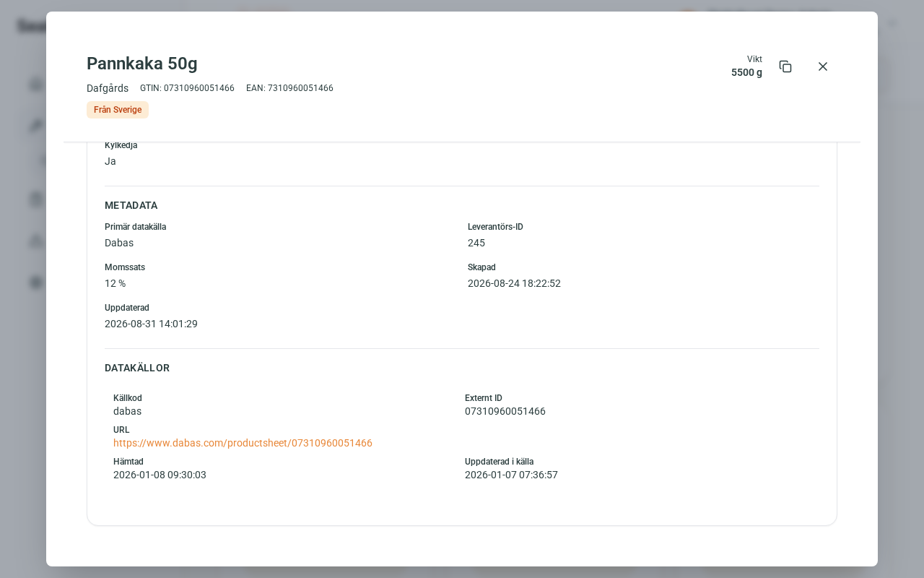
Task: Click the Momssats value '12 %'
Action: [115, 283]
